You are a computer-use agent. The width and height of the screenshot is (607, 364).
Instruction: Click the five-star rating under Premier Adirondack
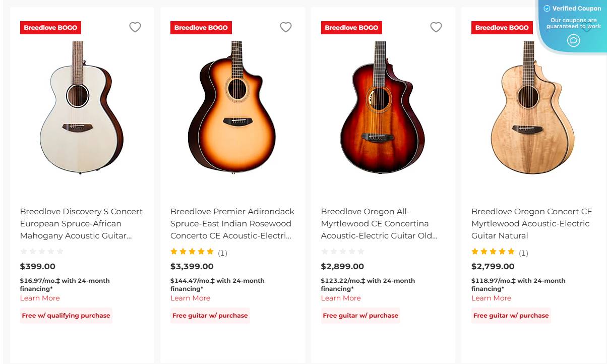(192, 252)
